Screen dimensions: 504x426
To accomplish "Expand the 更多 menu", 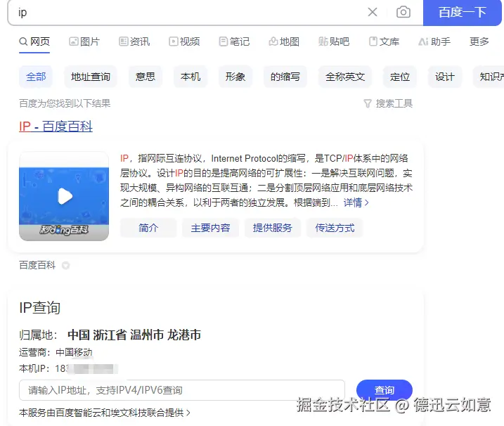I will pyautogui.click(x=479, y=41).
